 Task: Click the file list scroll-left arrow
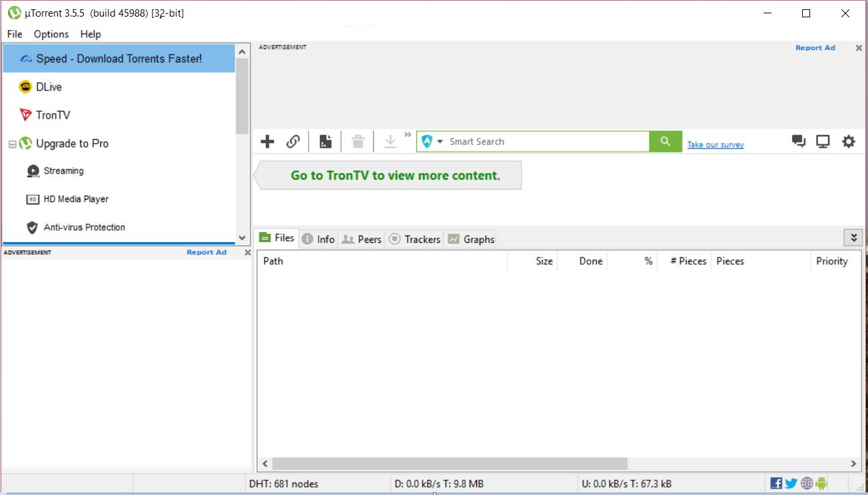(265, 464)
